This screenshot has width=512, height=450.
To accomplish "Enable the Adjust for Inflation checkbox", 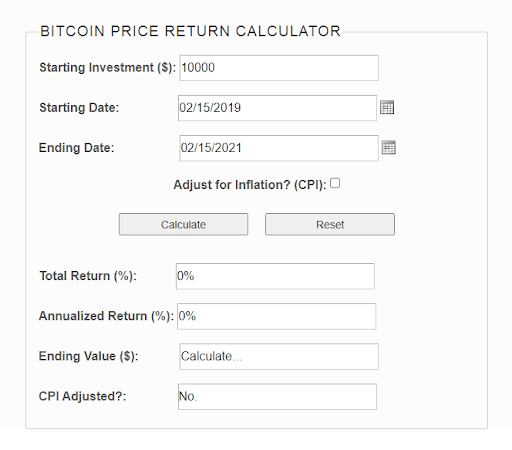I will [335, 183].
